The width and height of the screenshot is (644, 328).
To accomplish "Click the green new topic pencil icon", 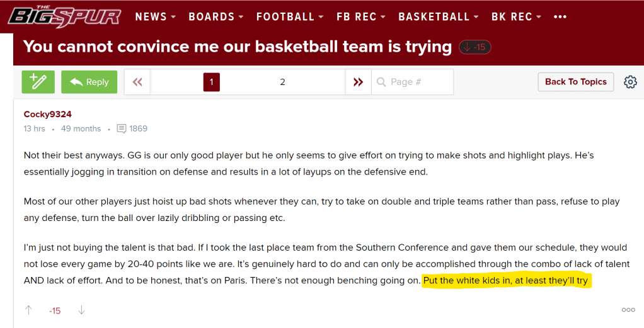I will point(38,82).
